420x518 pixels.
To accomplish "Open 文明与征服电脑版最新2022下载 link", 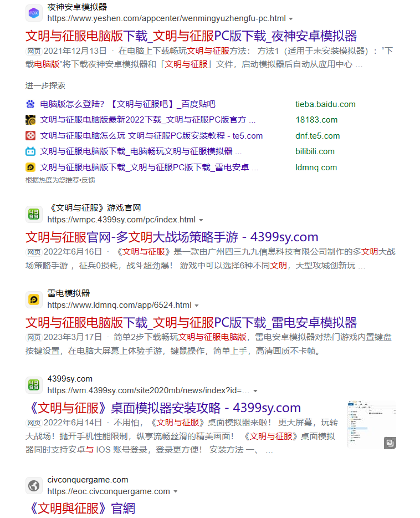I will (148, 120).
